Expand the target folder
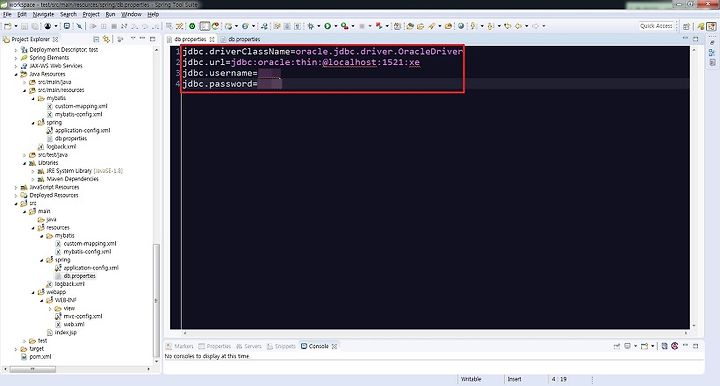This screenshot has height=386, width=720. [x=16, y=349]
